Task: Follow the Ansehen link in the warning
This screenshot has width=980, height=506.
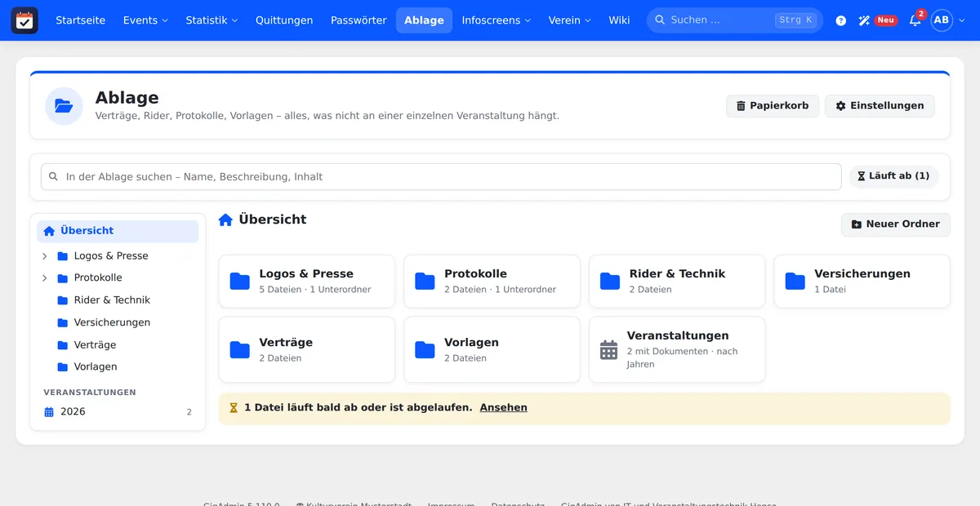Action: click(x=503, y=408)
